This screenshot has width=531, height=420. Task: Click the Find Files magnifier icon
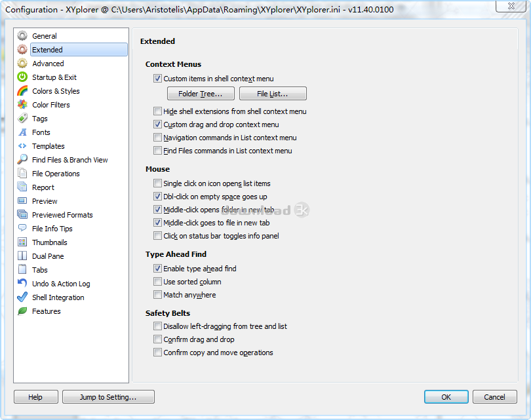click(22, 159)
